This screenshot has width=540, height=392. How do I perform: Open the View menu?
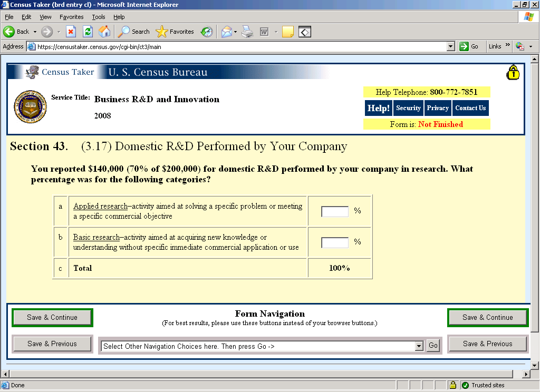(46, 17)
